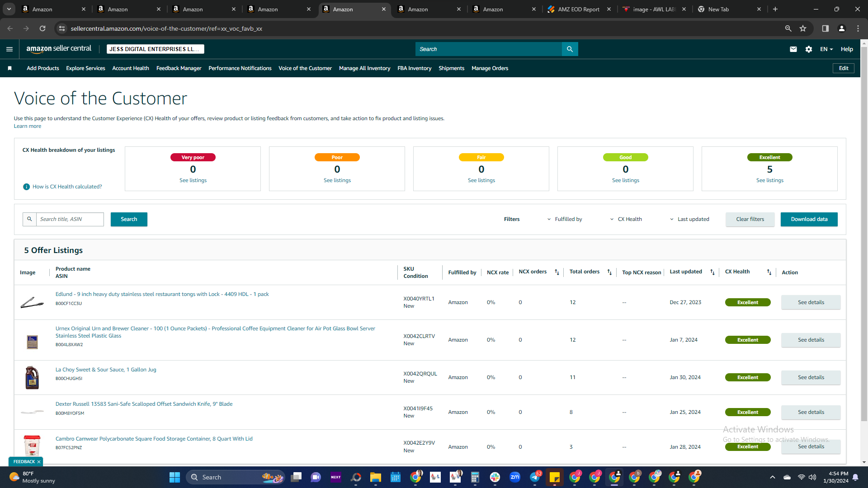Open the JESS DIGITAL ENTERPRISES account switcher
Viewport: 868px width, 488px height.
[x=156, y=49]
